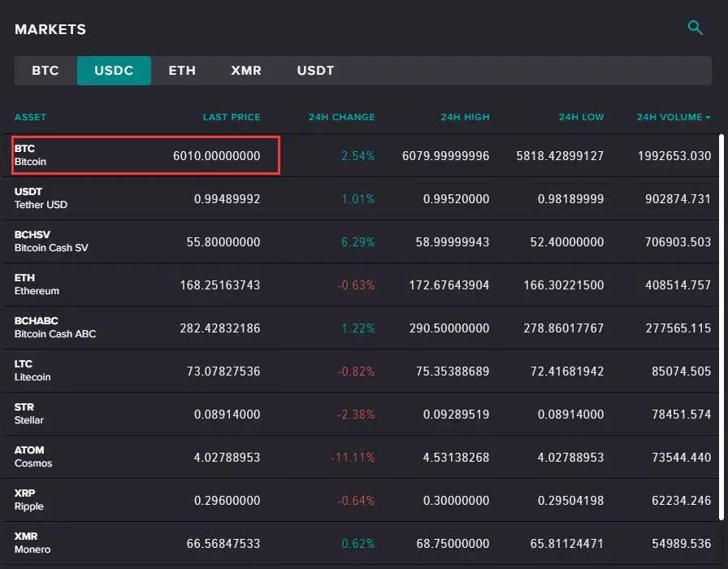Image resolution: width=728 pixels, height=569 pixels.
Task: Select the USDT Tether USD row
Action: point(360,199)
